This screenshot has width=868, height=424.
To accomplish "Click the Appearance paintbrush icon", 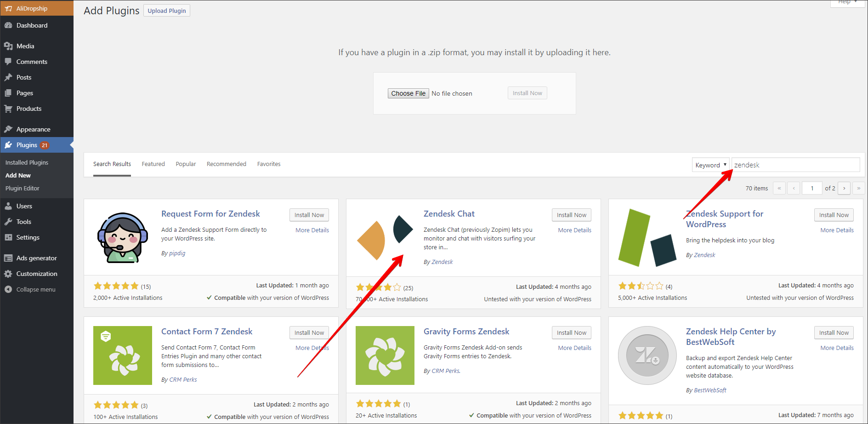I will coord(8,129).
